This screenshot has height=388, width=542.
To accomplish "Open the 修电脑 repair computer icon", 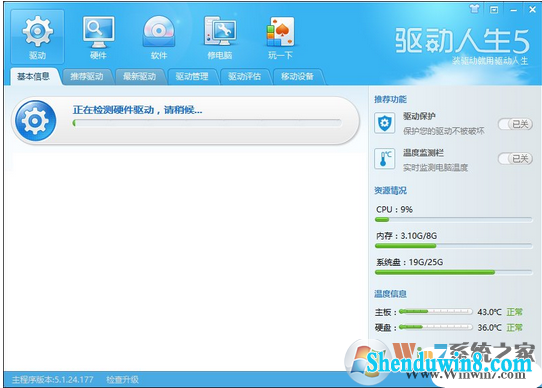I will 220,37.
